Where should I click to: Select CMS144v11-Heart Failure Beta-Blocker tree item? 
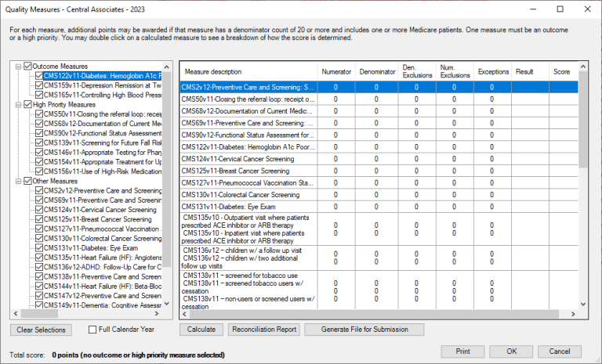tap(103, 287)
